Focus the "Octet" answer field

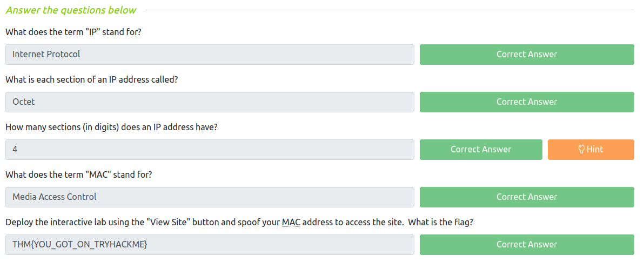210,102
